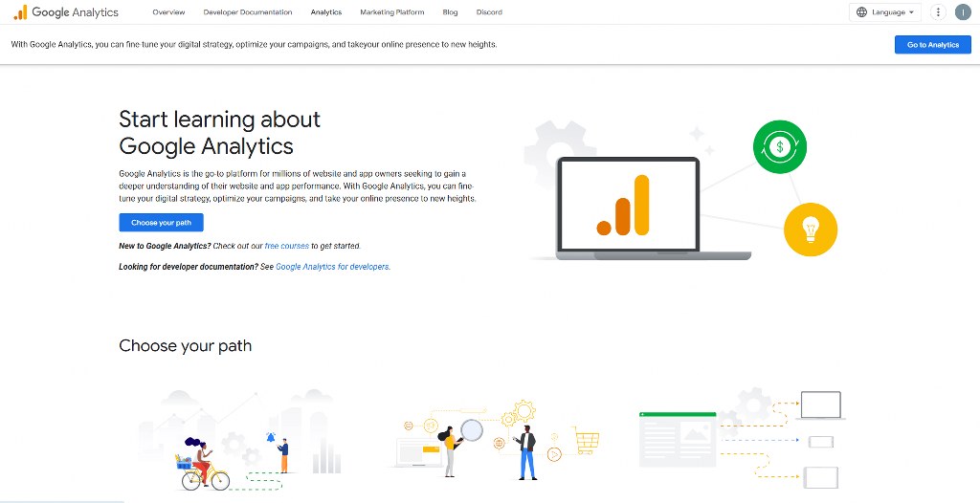Open Developer Documentation tab
The image size is (980, 503).
coord(248,11)
